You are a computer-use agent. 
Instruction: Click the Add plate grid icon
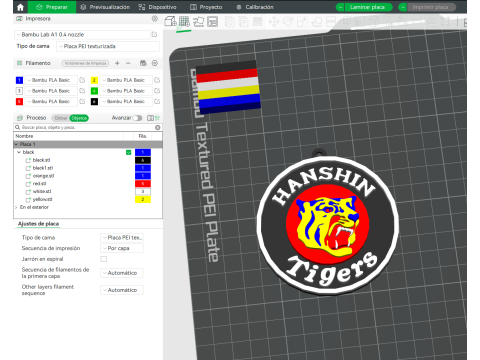tap(184, 22)
